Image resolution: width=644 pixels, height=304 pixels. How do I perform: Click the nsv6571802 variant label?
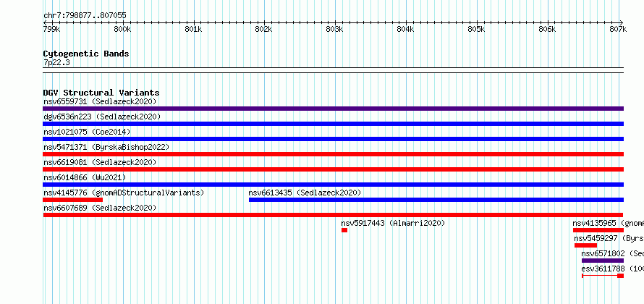[613, 253]
